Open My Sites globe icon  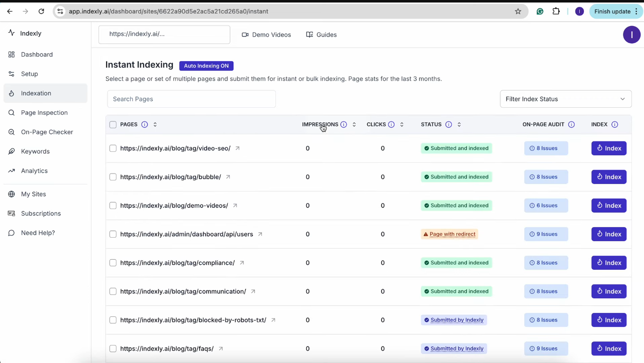(11, 194)
